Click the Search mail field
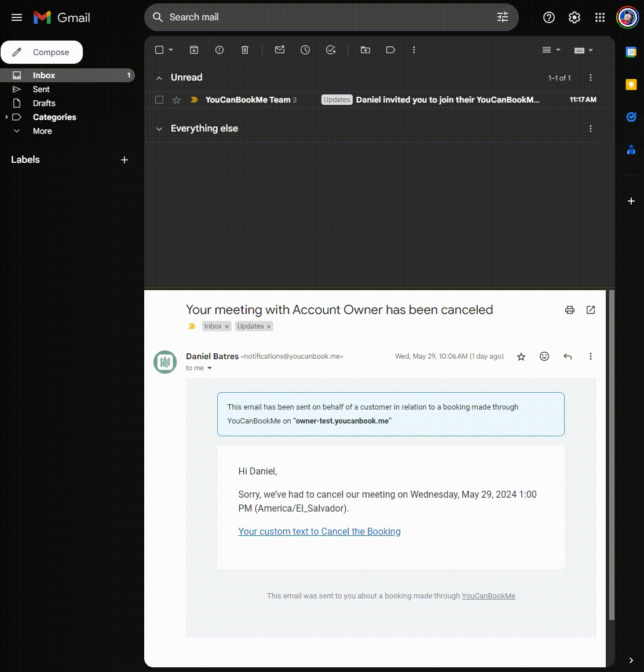 coord(331,17)
